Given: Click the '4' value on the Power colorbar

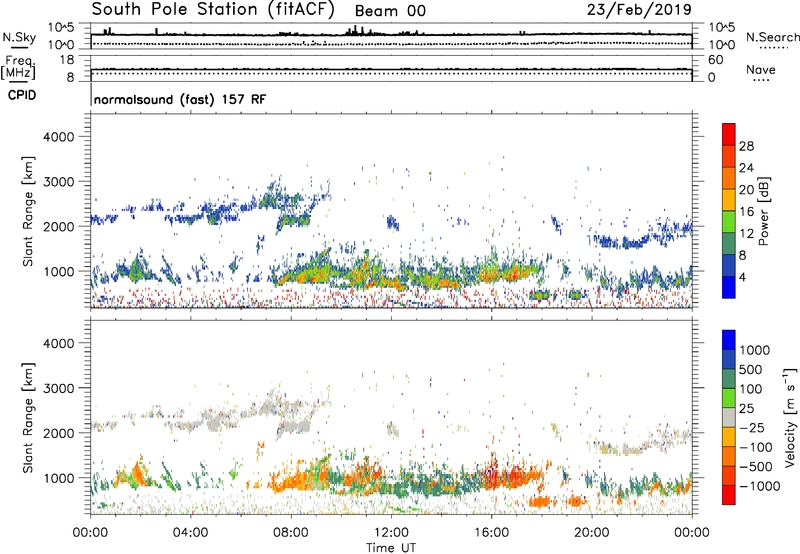Looking at the screenshot, I should (743, 277).
